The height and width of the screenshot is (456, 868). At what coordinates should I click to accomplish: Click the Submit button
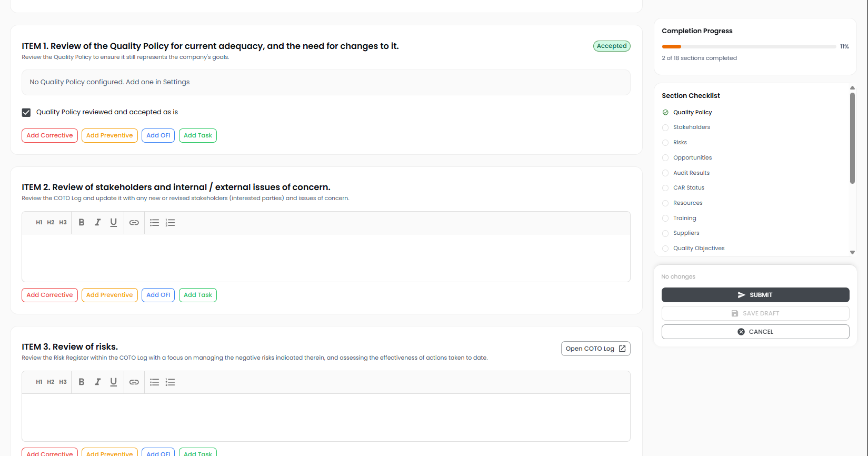(x=755, y=295)
